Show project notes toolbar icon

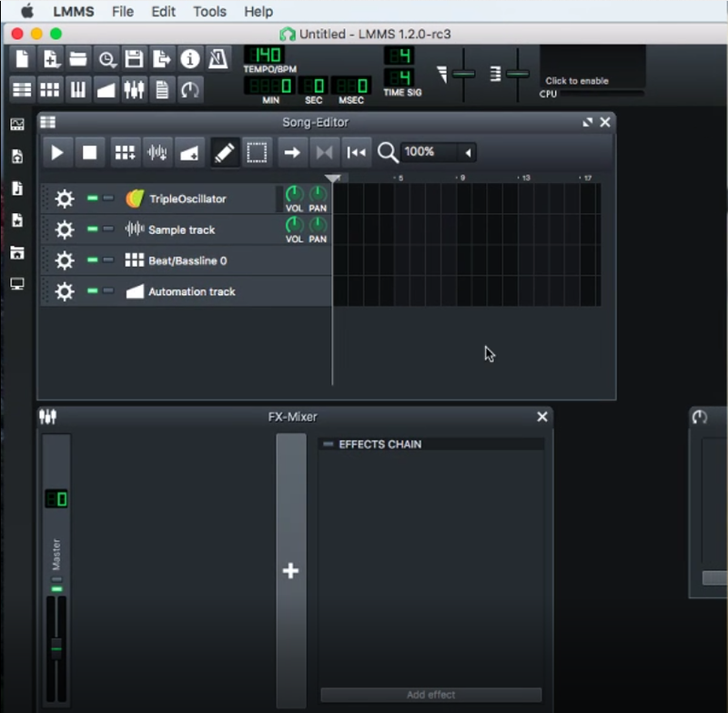(x=162, y=89)
